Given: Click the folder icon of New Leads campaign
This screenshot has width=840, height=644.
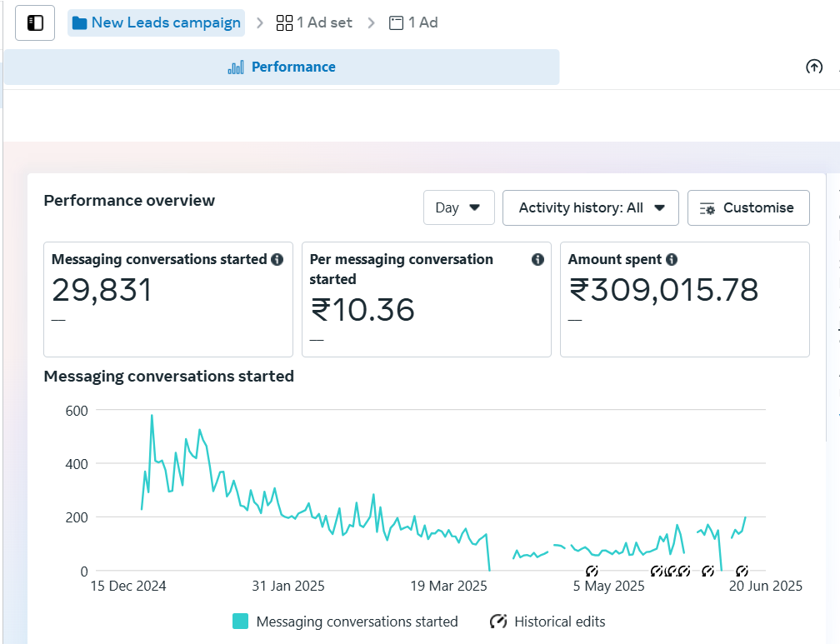Looking at the screenshot, I should tap(80, 23).
